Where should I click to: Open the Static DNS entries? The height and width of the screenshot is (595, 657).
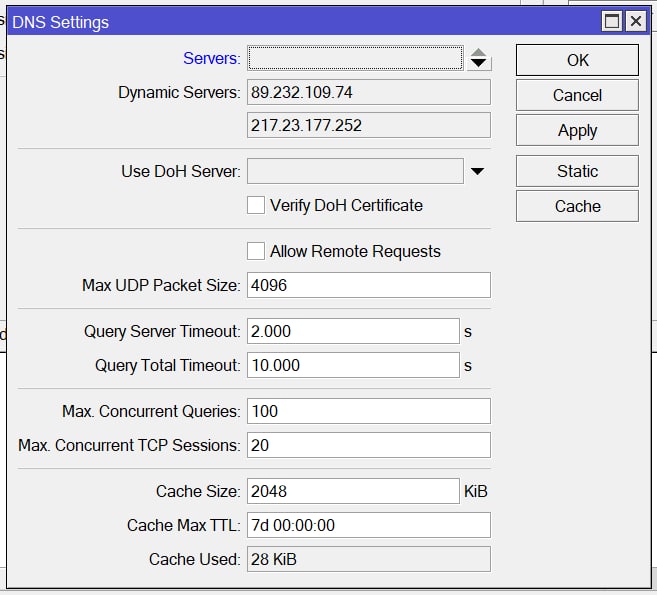tap(577, 171)
